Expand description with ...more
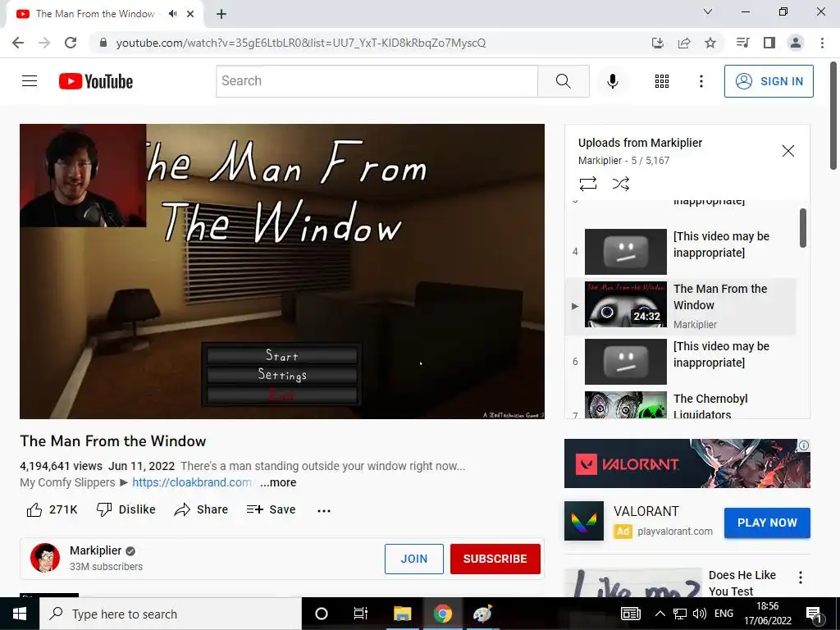840x630 pixels. [x=278, y=482]
